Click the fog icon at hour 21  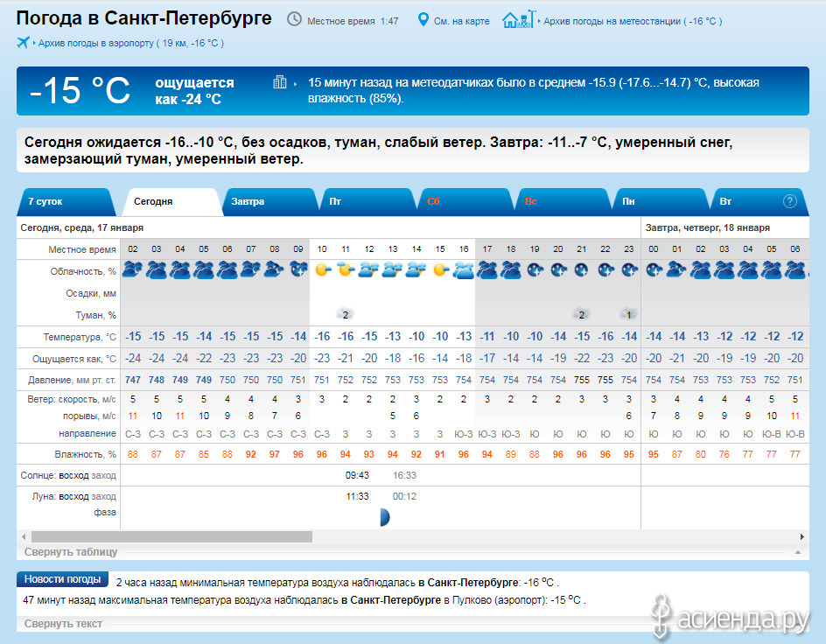click(582, 314)
